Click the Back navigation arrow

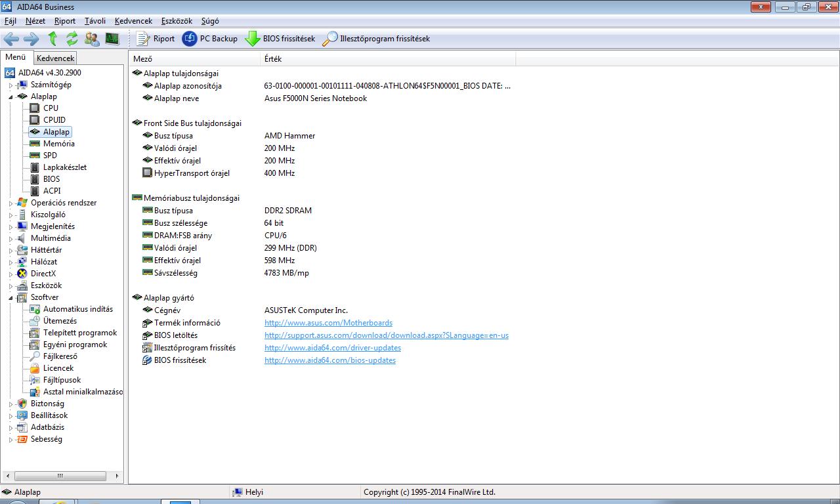[x=11, y=39]
